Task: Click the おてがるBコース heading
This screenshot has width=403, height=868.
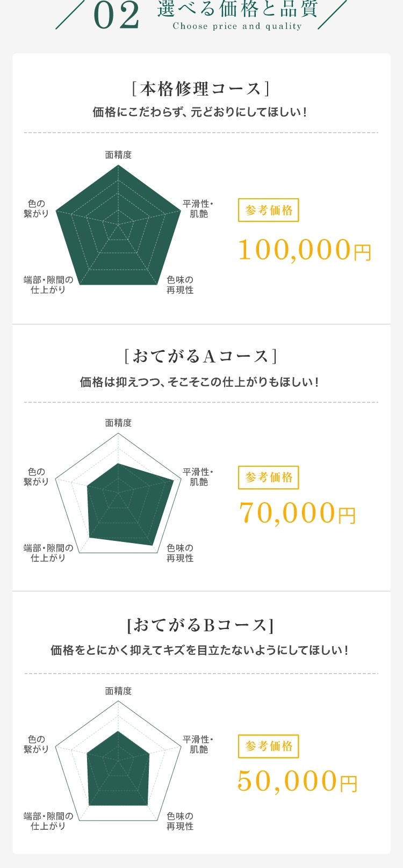Action: 201,625
